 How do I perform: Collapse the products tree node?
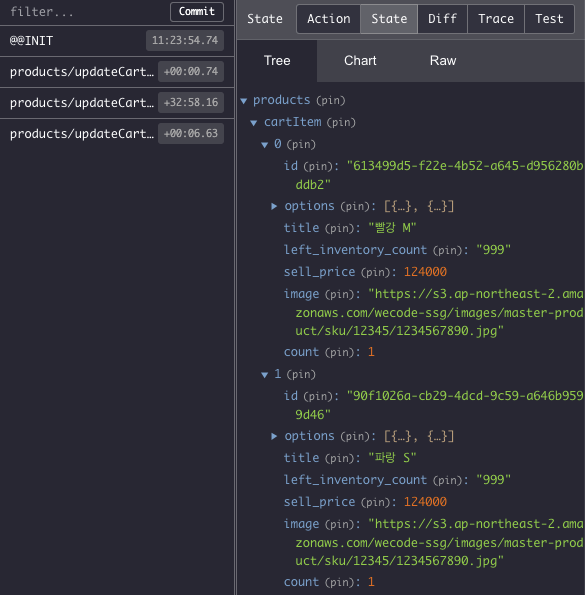click(x=244, y=101)
